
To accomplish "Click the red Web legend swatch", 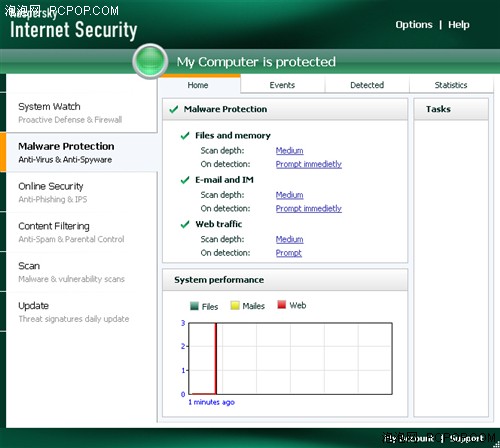I will point(282,304).
